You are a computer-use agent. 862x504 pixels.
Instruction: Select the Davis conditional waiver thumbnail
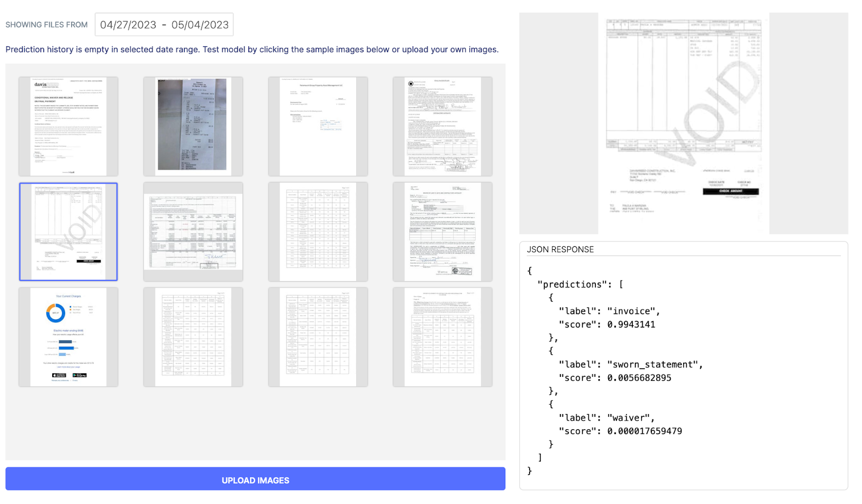pyautogui.click(x=68, y=127)
